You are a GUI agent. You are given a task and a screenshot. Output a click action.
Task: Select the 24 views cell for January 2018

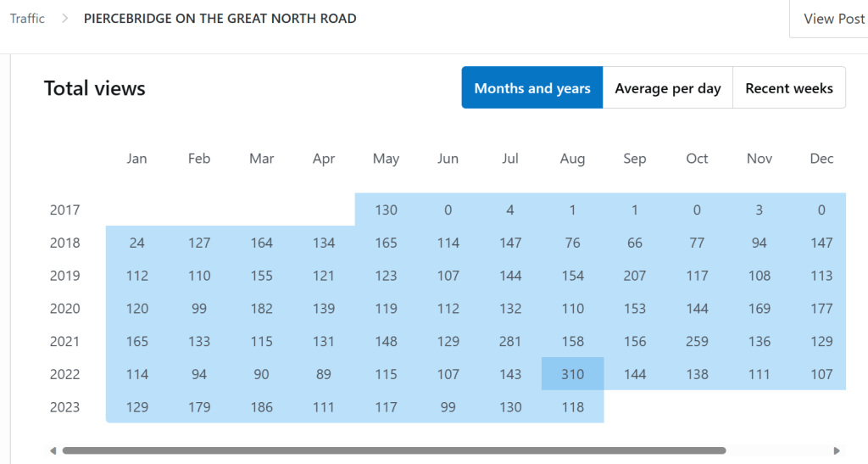pos(136,243)
